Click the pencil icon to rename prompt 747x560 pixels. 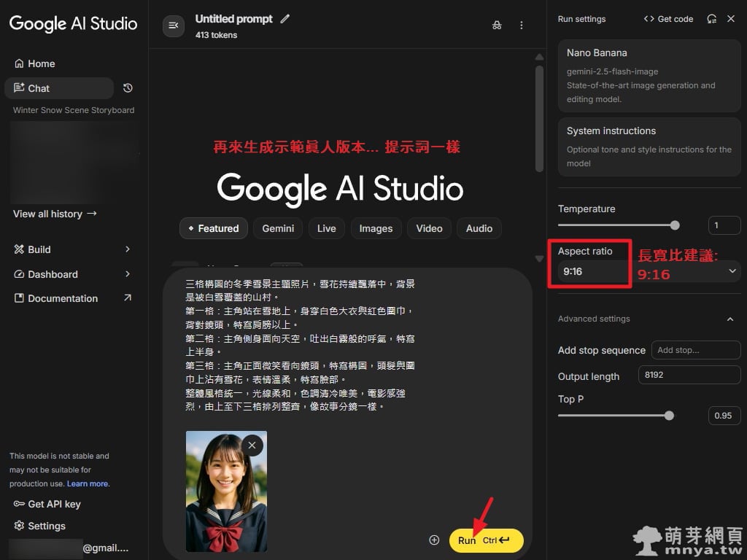[x=285, y=19]
